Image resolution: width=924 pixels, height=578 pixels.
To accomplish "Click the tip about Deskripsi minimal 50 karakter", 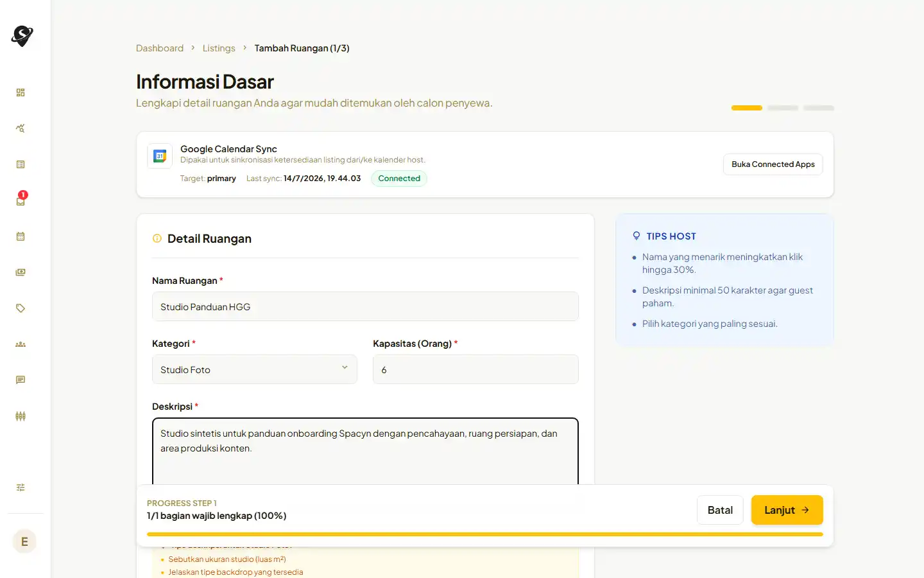I will pyautogui.click(x=728, y=297).
